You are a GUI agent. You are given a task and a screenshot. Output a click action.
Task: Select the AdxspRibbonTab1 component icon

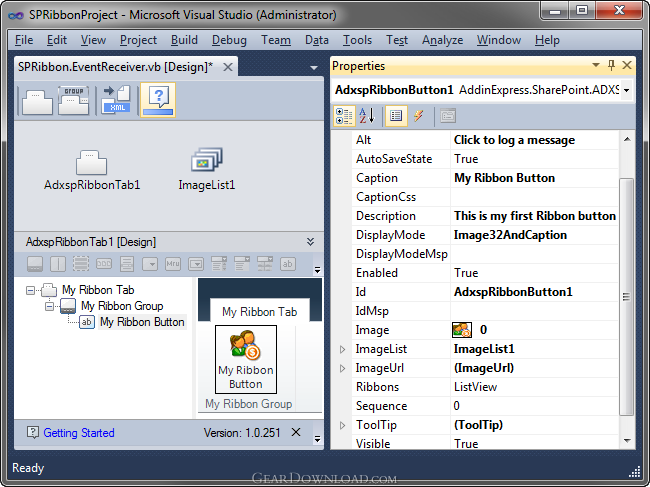pos(91,162)
